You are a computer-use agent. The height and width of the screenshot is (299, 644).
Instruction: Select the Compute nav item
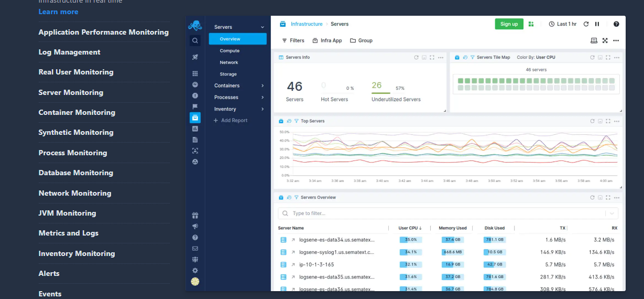click(x=230, y=51)
